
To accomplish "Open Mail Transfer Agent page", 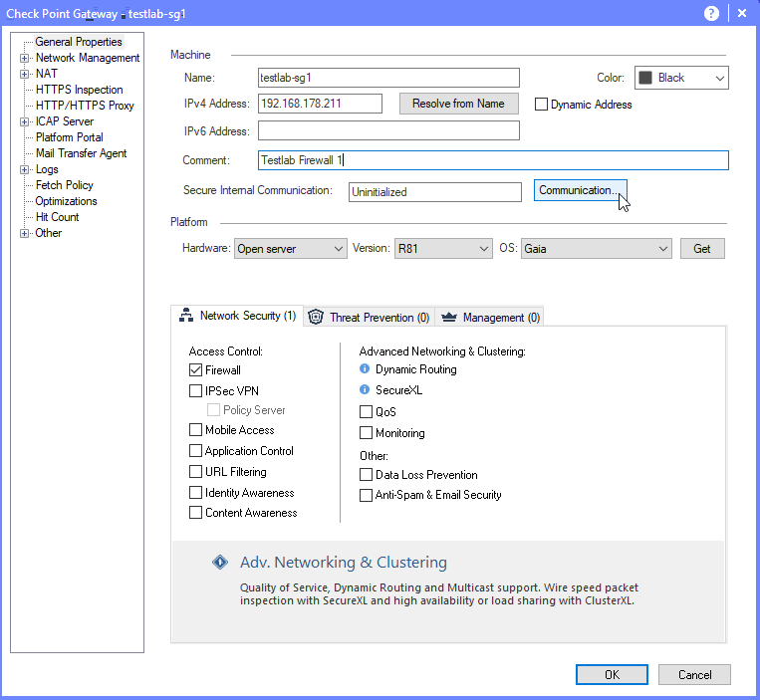I will [x=81, y=153].
